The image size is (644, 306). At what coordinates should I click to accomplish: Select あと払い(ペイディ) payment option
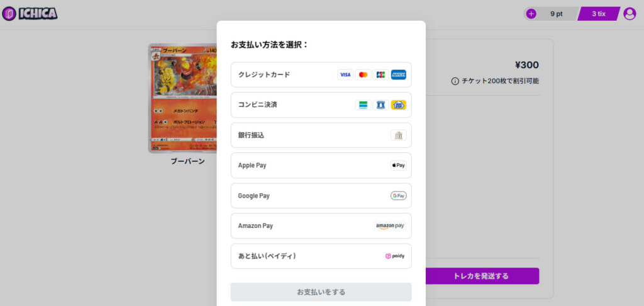283,256
